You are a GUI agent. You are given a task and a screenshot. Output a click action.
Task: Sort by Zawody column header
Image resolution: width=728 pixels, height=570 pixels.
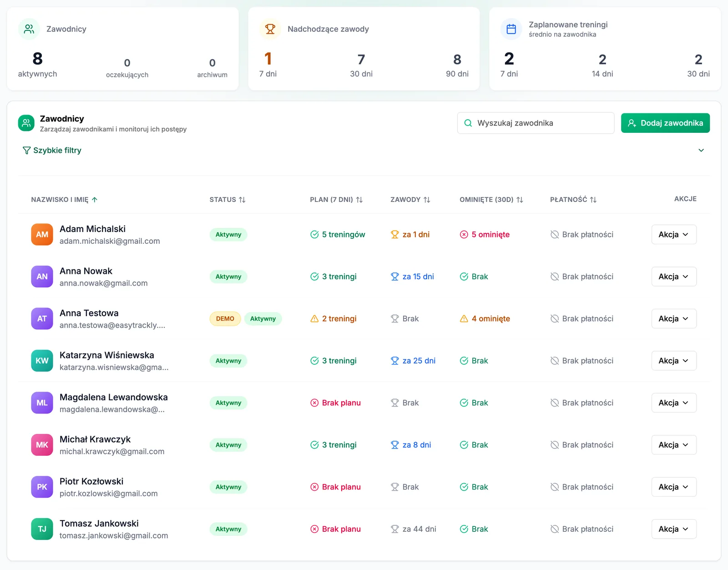(410, 200)
